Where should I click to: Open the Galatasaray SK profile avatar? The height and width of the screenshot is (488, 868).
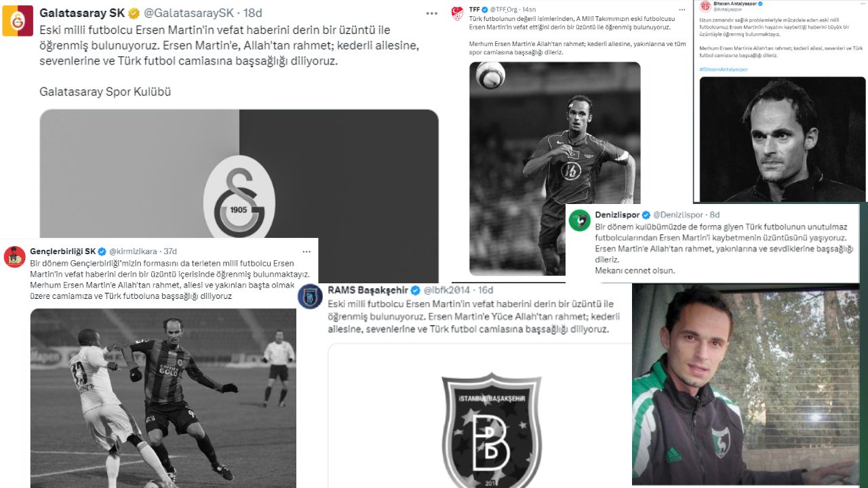(x=17, y=20)
